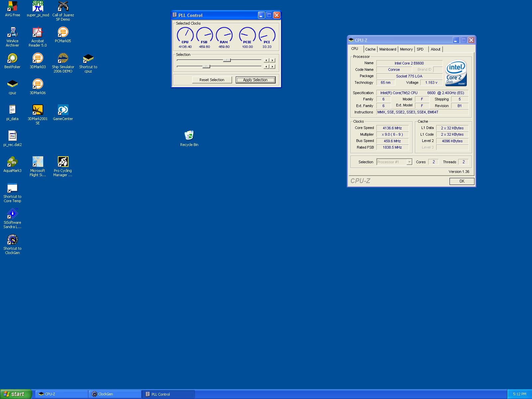The width and height of the screenshot is (532, 399).
Task: Expand the Processor #1 selection dropdown
Action: click(x=409, y=162)
